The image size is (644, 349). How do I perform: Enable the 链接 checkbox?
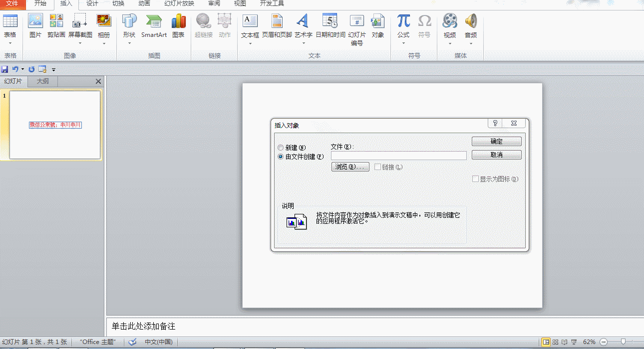click(377, 167)
